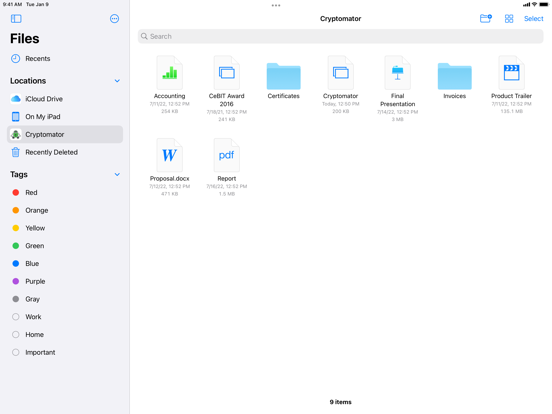Choose the Home tag
Viewport: 552px width, 414px height.
coord(65,334)
